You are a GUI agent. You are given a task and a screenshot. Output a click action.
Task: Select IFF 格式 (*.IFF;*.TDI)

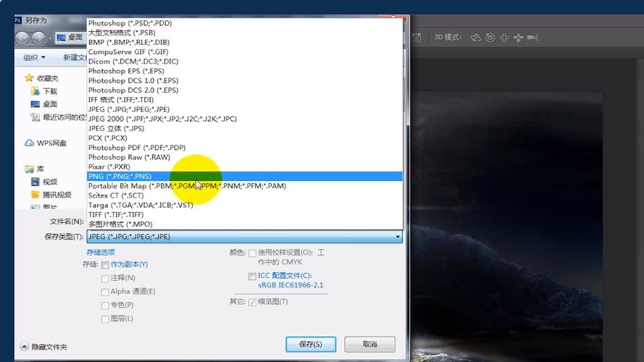click(x=244, y=100)
